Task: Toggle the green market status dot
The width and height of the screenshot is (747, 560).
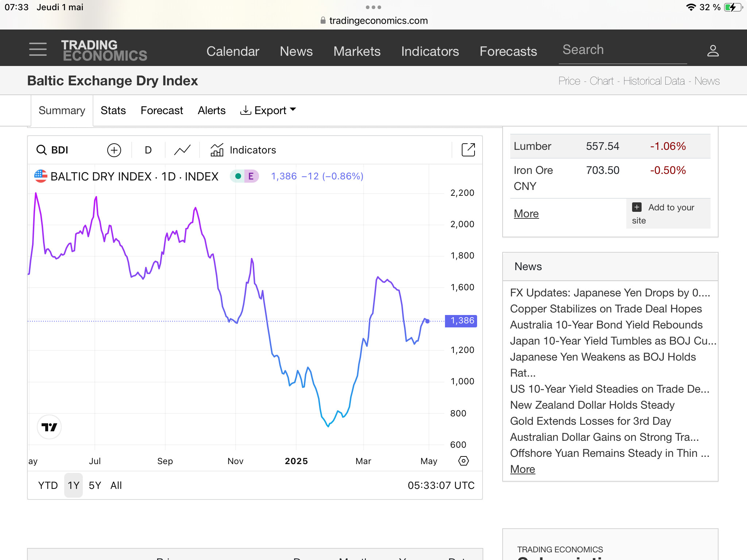Action: click(238, 176)
